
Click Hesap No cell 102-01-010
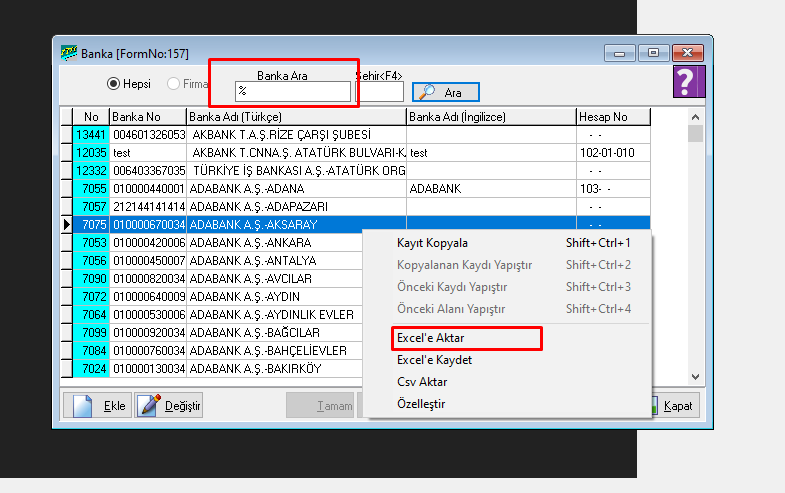613,153
